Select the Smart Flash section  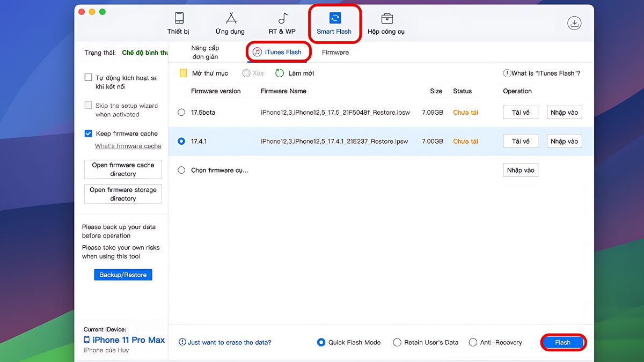tap(334, 24)
